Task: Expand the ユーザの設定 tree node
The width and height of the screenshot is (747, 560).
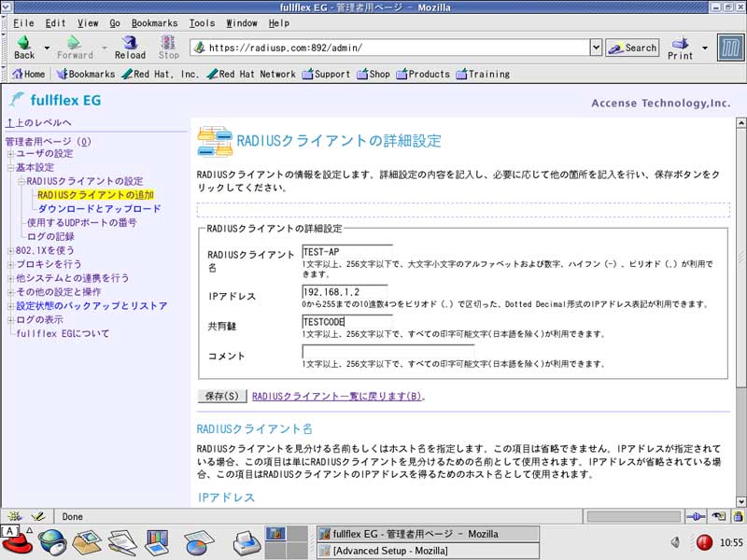Action: coord(10,154)
